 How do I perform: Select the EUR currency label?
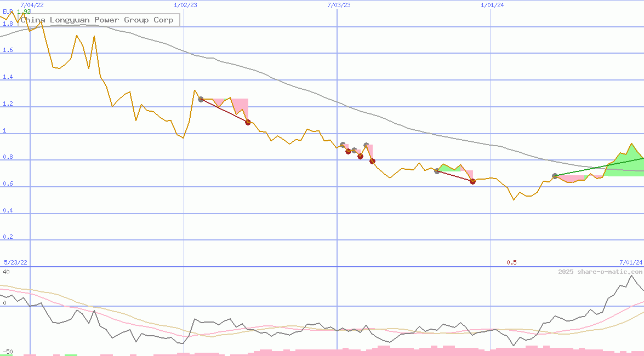[8, 12]
